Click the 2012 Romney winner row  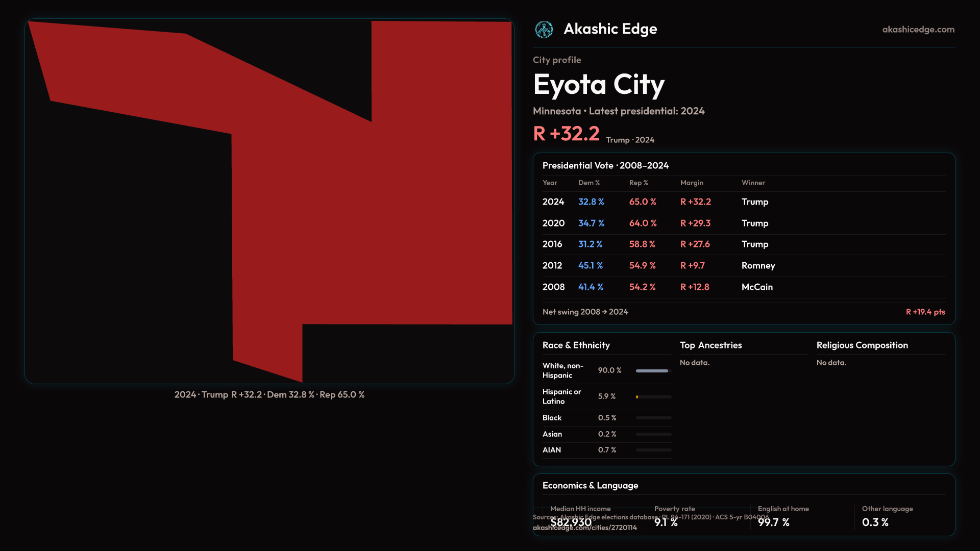pyautogui.click(x=757, y=266)
